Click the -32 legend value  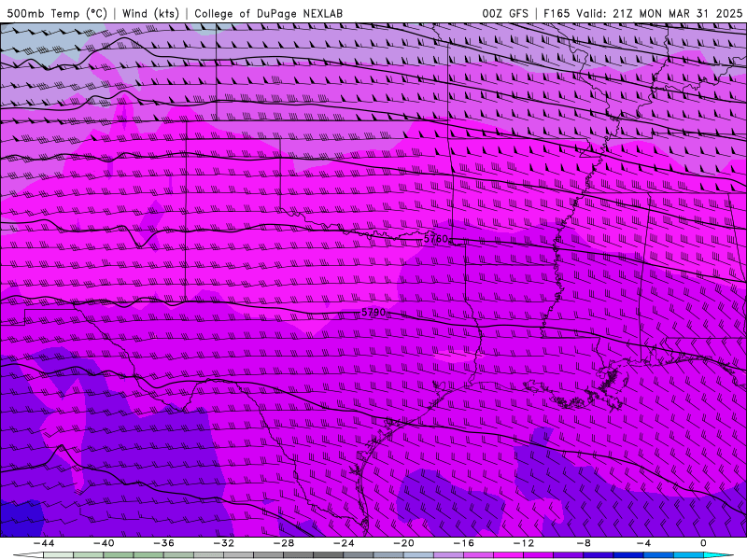tap(223, 543)
